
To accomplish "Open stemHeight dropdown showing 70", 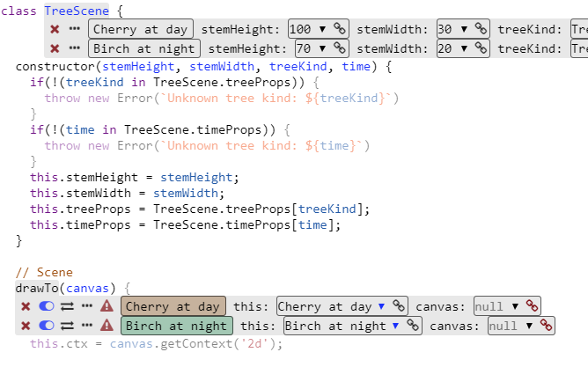I will (x=310, y=48).
